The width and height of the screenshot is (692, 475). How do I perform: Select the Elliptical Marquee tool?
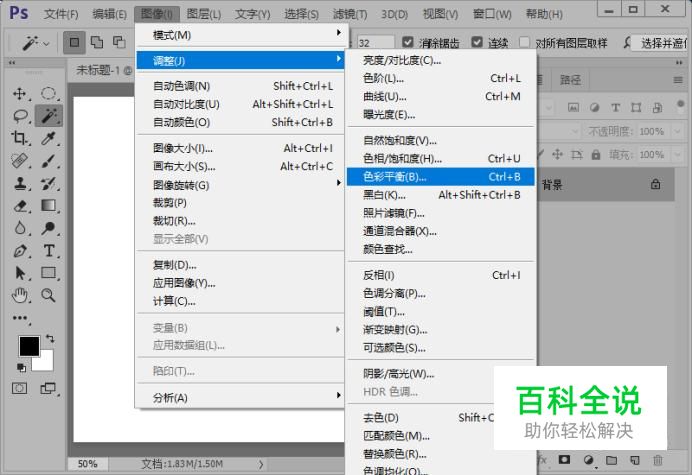point(49,94)
